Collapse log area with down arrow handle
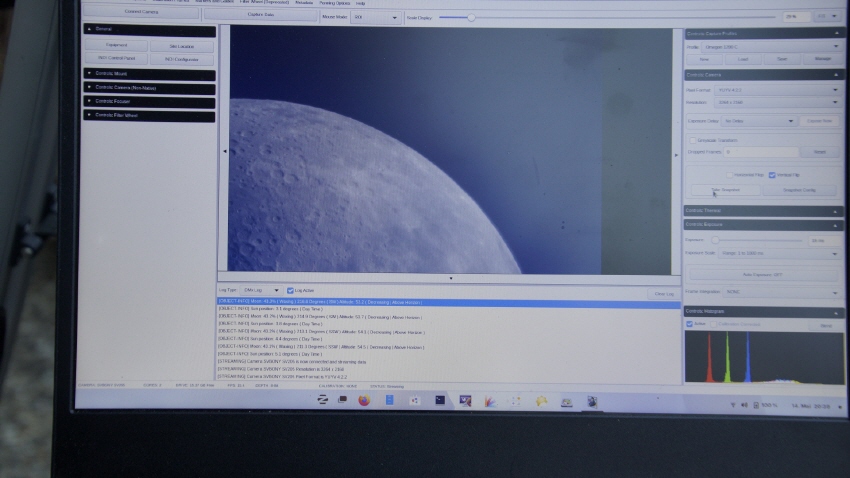 (450, 278)
